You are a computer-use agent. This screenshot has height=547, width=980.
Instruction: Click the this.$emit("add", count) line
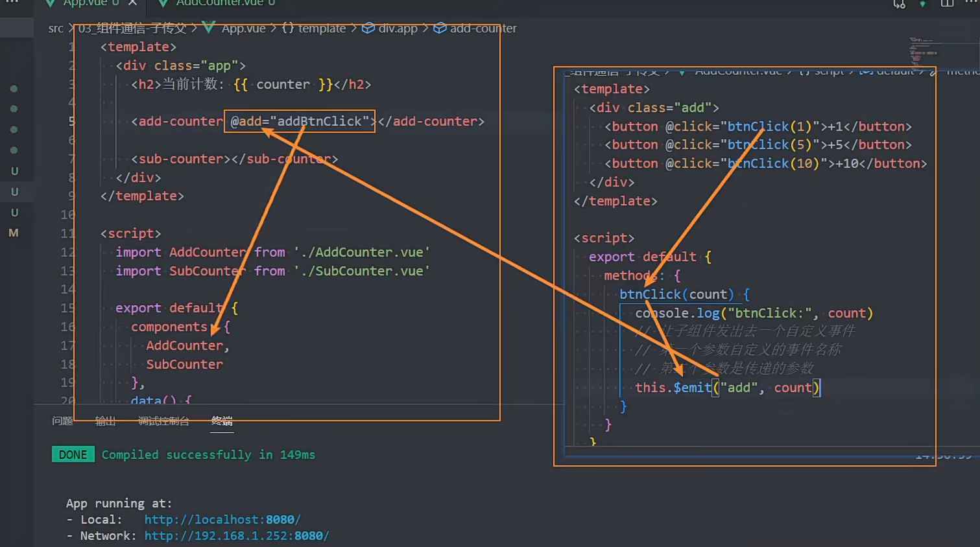[x=728, y=388]
